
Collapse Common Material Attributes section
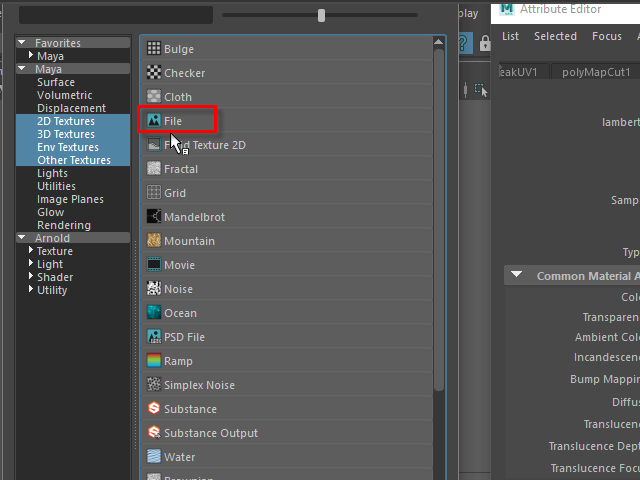[516, 276]
